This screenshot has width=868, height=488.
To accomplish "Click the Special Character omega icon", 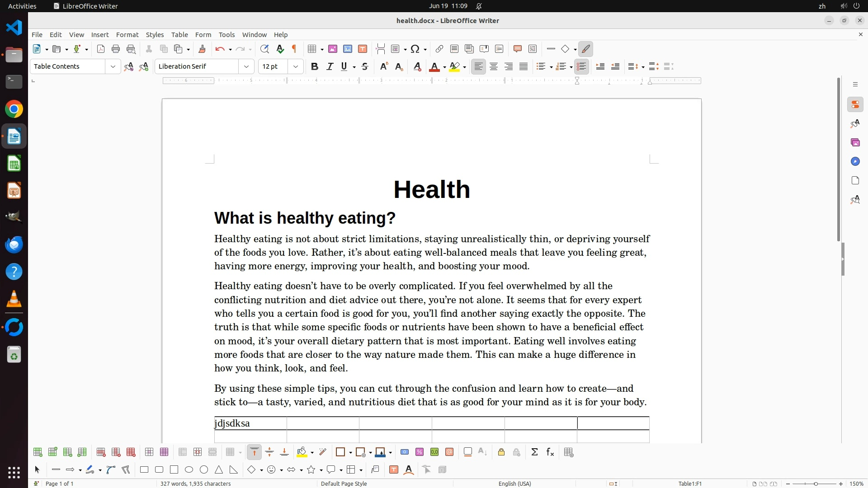I will pyautogui.click(x=415, y=49).
